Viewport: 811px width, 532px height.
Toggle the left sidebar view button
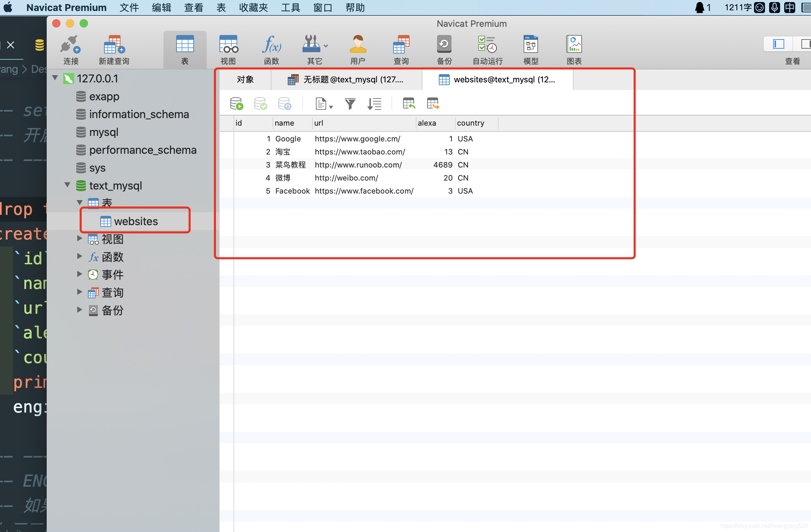pyautogui.click(x=778, y=44)
